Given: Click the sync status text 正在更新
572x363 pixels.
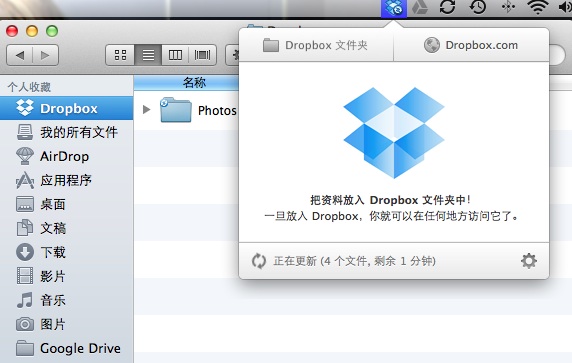Looking at the screenshot, I should click(355, 261).
